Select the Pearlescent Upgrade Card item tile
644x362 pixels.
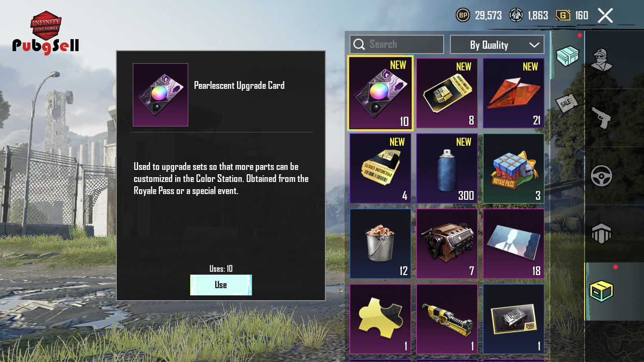click(380, 93)
